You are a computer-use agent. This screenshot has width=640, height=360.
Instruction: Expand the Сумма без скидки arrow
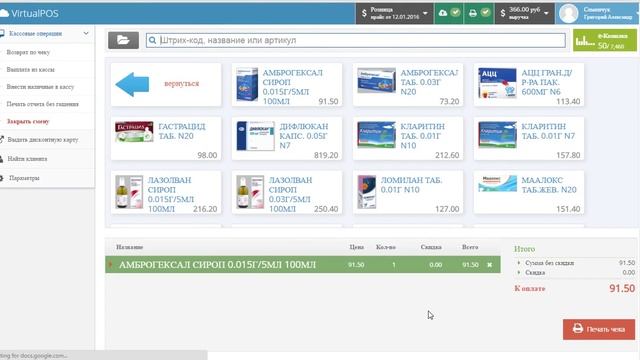pyautogui.click(x=519, y=263)
